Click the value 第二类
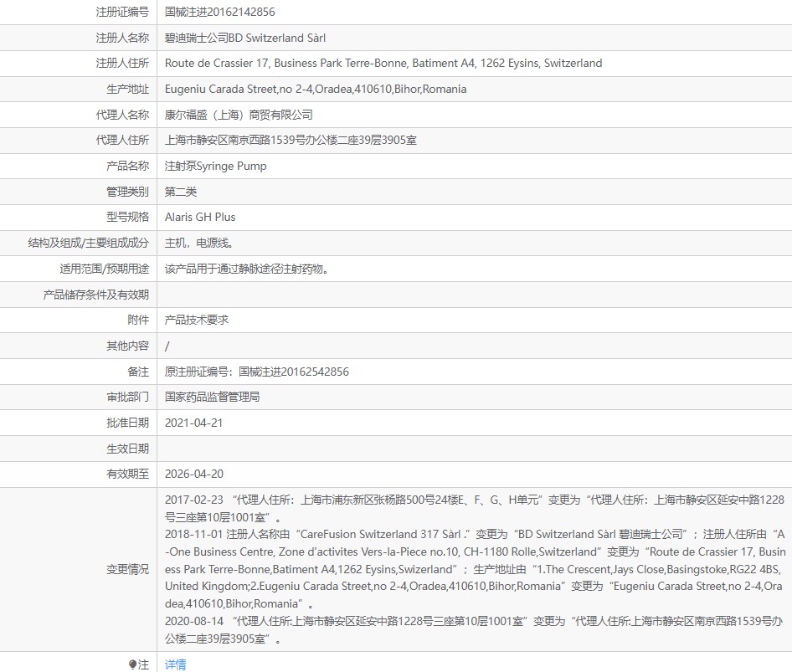 point(181,192)
